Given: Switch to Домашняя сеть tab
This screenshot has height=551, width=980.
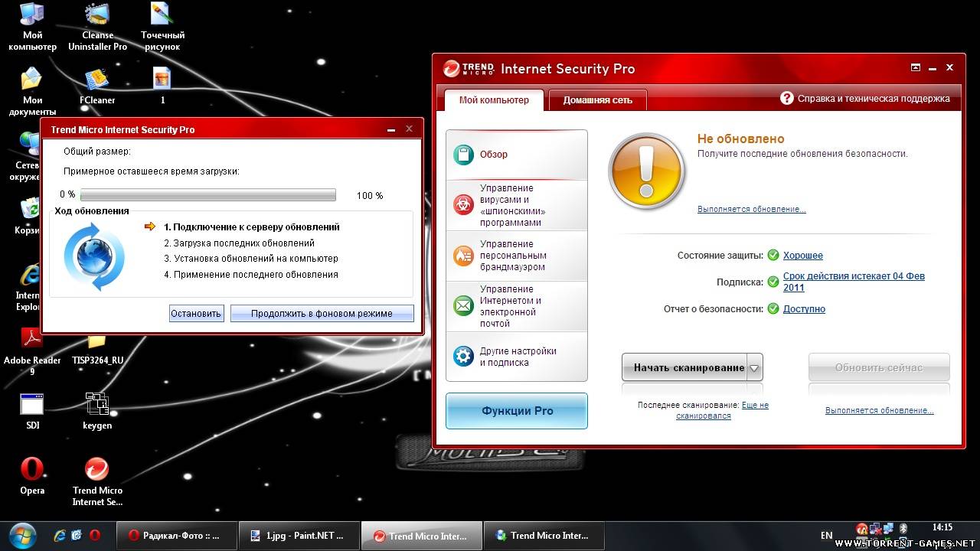Looking at the screenshot, I should [x=598, y=100].
